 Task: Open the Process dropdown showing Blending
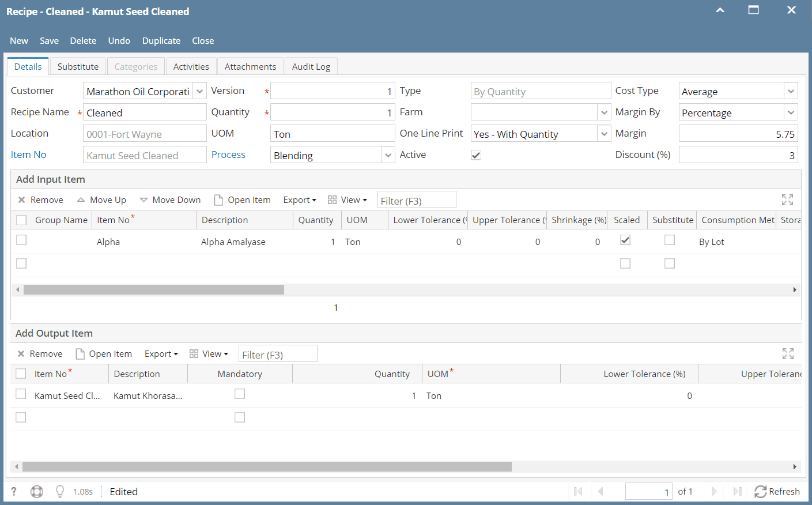click(387, 154)
